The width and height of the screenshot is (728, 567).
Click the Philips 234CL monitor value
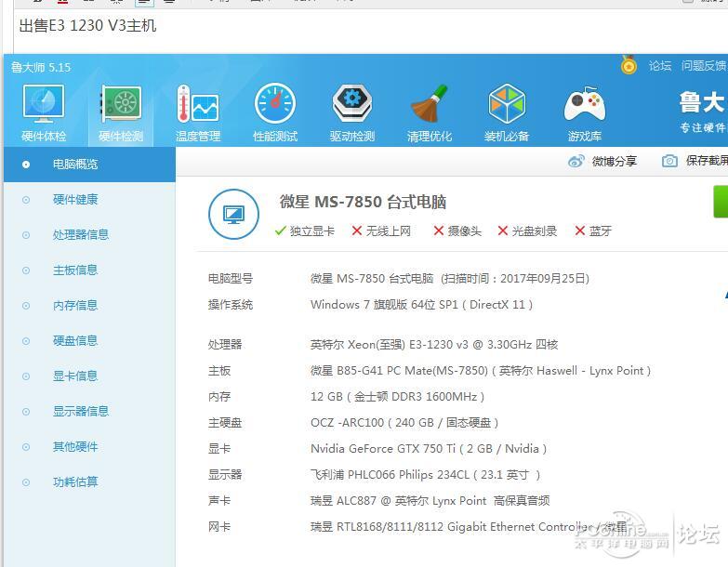425,474
